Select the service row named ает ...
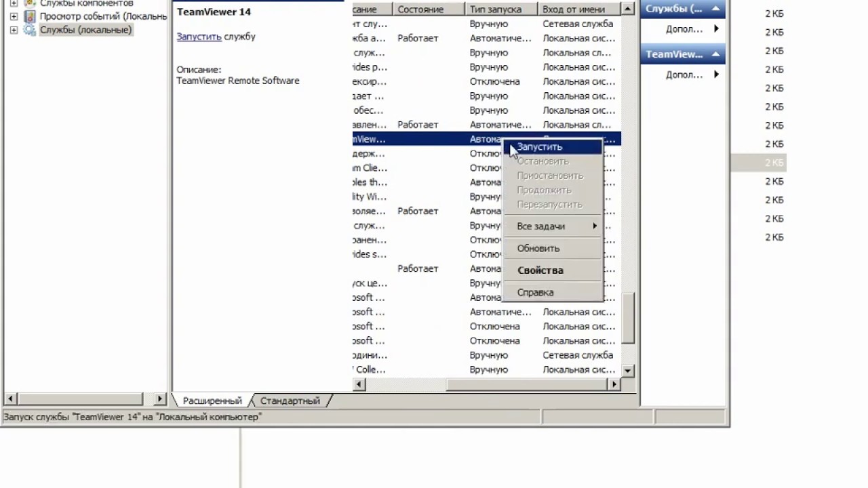Viewport: 868px width, 488px height. [487, 96]
